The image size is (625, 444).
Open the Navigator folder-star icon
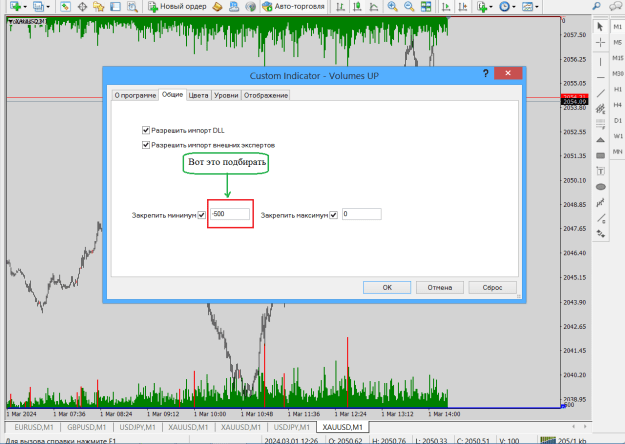click(x=98, y=6)
